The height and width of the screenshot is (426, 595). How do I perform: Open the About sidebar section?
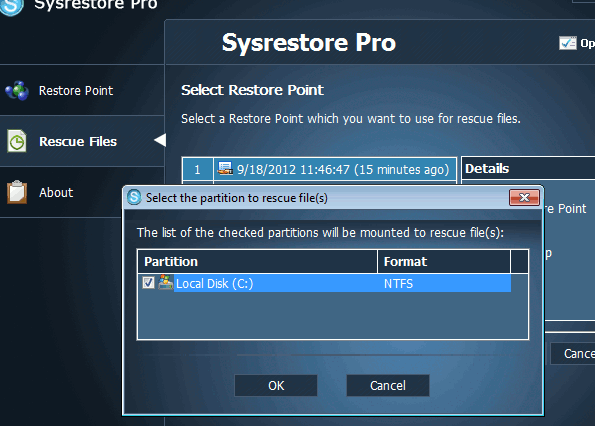click(61, 192)
